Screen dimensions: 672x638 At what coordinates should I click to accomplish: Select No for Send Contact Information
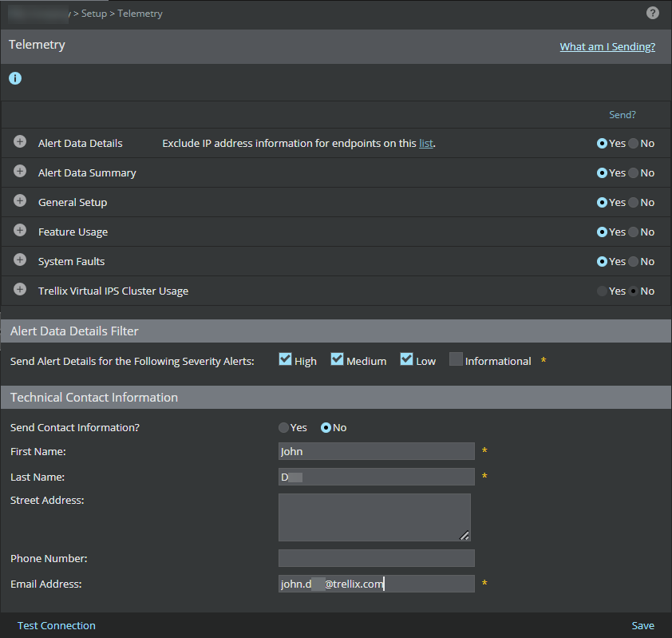point(326,427)
